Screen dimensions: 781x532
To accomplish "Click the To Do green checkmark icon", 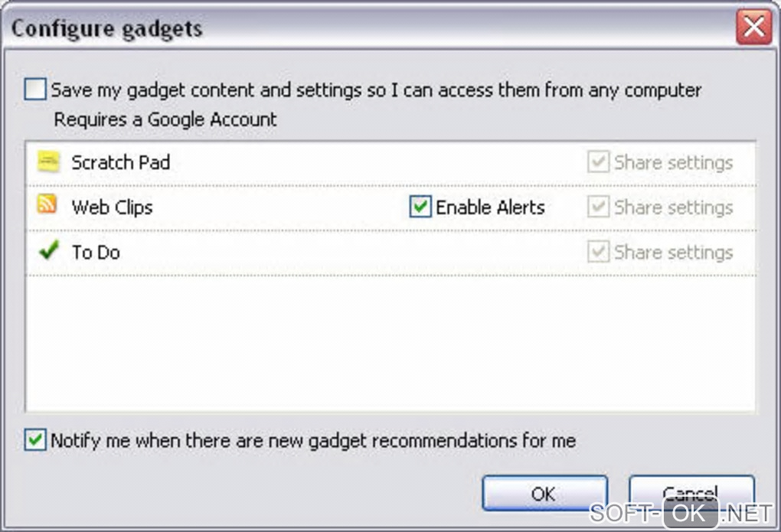I will tap(48, 250).
